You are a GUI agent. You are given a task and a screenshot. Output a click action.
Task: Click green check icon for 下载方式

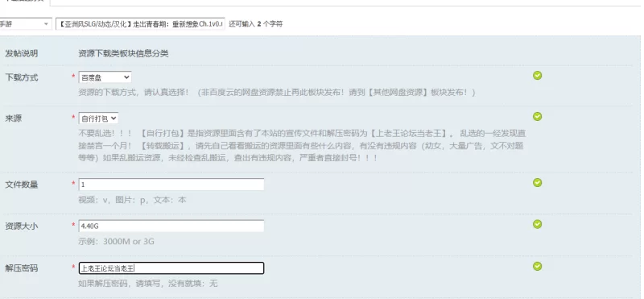click(x=537, y=75)
